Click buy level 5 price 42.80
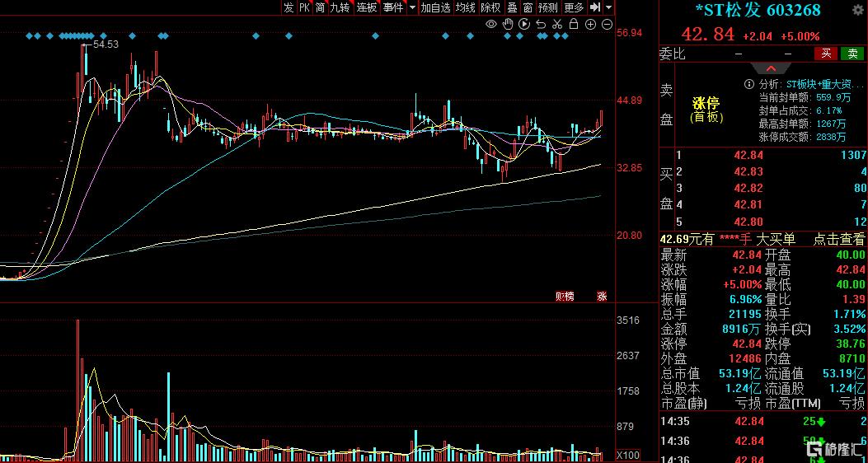 [x=748, y=222]
